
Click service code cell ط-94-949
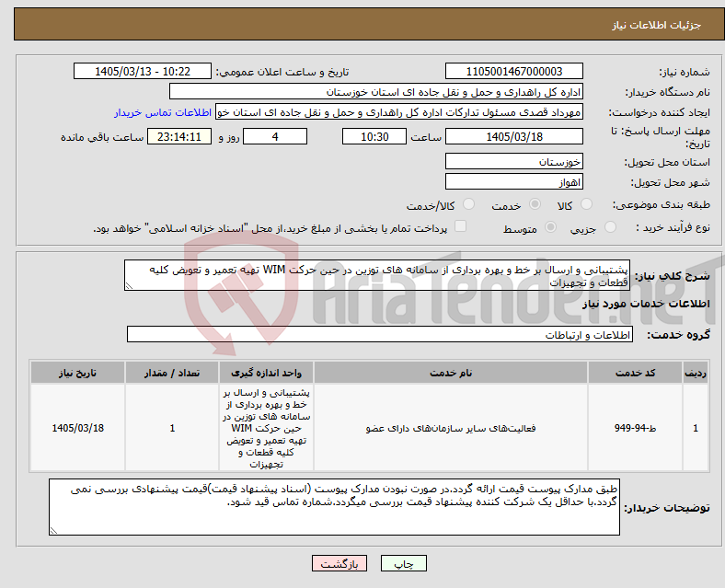pyautogui.click(x=635, y=428)
